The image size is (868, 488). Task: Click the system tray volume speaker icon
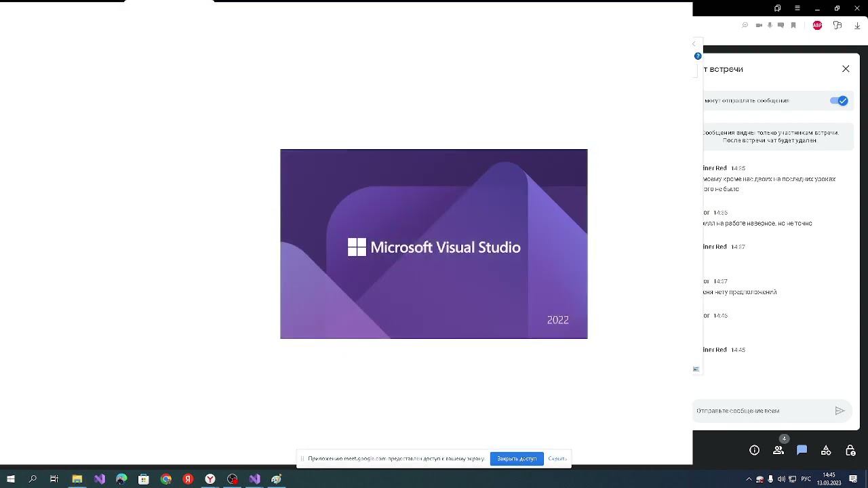[781, 479]
